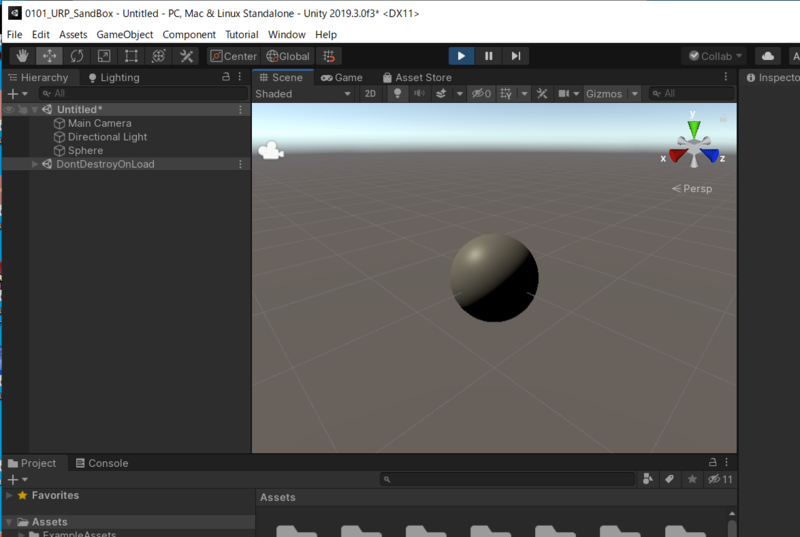This screenshot has width=800, height=537.
Task: Switch to the Hierarchy tab
Action: coord(39,78)
